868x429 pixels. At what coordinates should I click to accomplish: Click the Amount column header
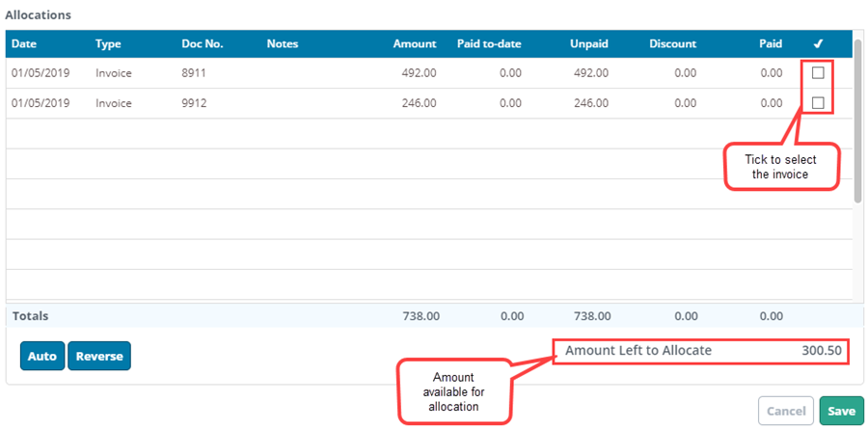(x=415, y=44)
